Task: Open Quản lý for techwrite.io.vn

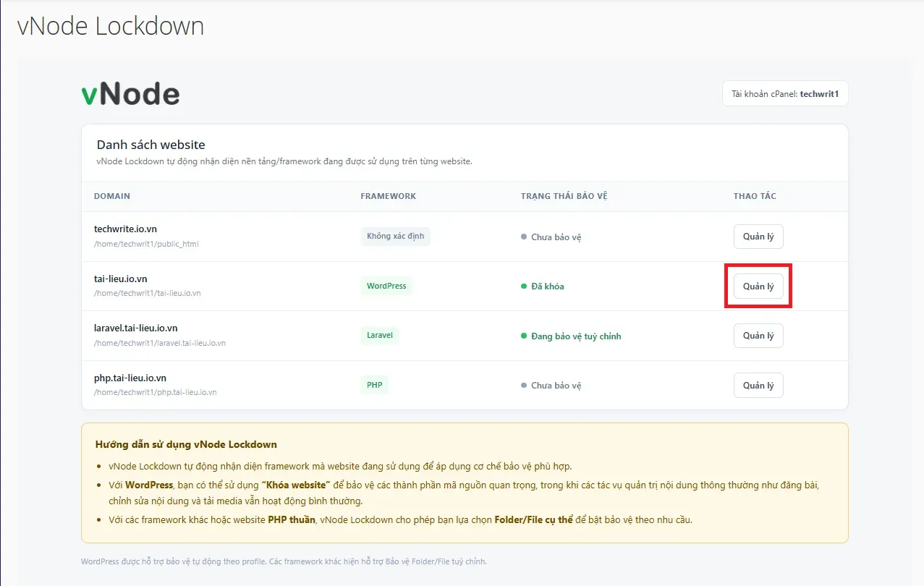Action: tap(758, 237)
